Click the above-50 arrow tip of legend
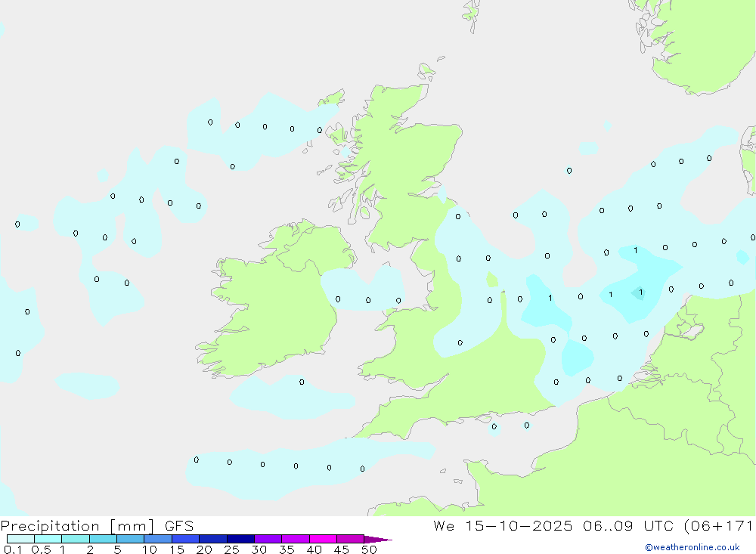Viewport: 756px width, 554px height. tap(377, 539)
